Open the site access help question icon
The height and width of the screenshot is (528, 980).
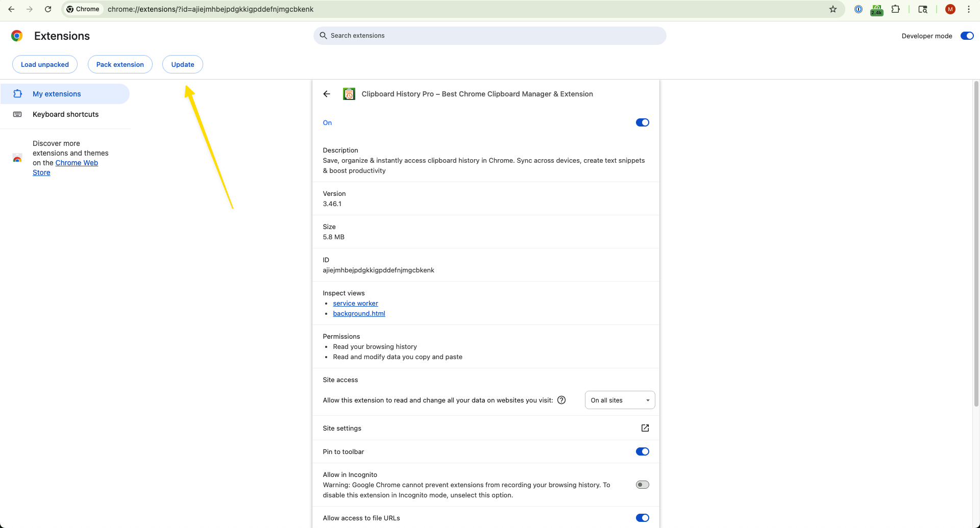click(x=561, y=400)
